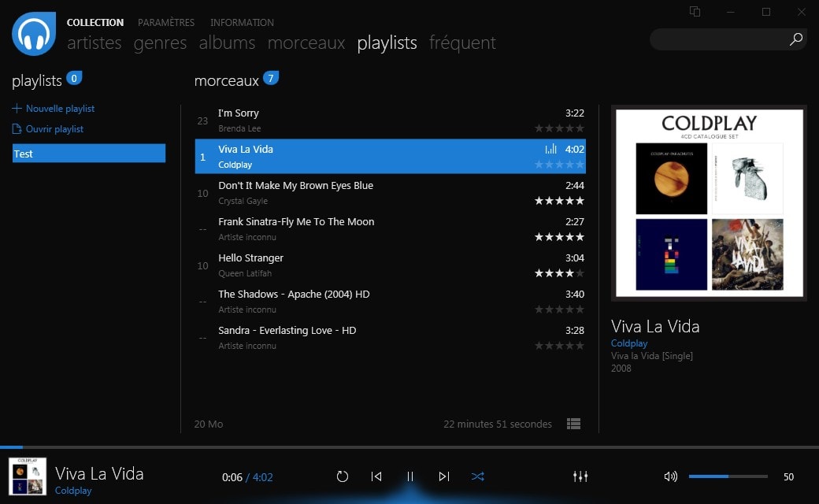
Task: Rate I'm Sorry with the star rating
Action: 559,128
